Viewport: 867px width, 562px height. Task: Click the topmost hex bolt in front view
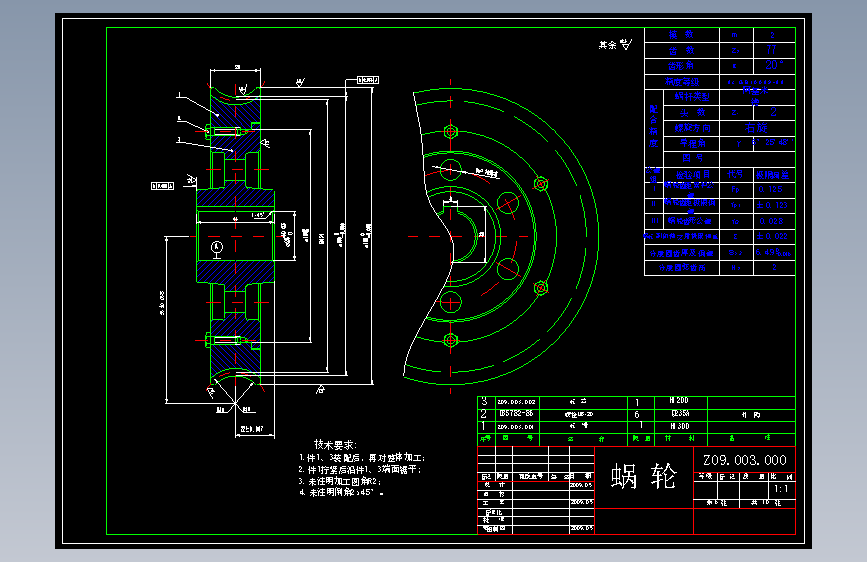451,132
